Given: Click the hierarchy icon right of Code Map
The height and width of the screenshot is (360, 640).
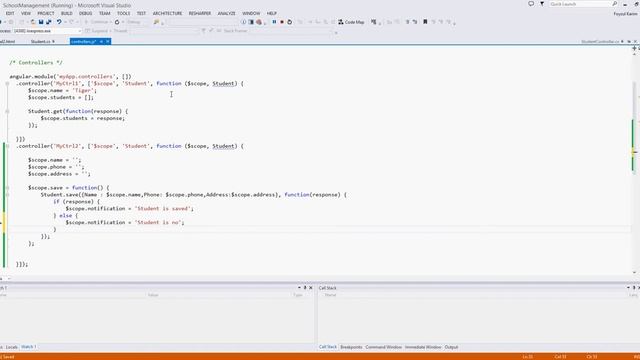Looking at the screenshot, I should point(373,22).
